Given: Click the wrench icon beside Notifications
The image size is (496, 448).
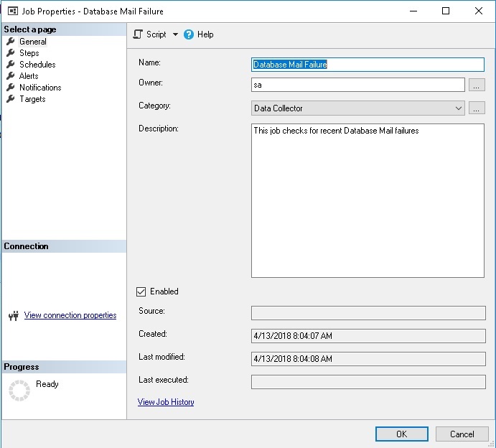Looking at the screenshot, I should tap(10, 88).
